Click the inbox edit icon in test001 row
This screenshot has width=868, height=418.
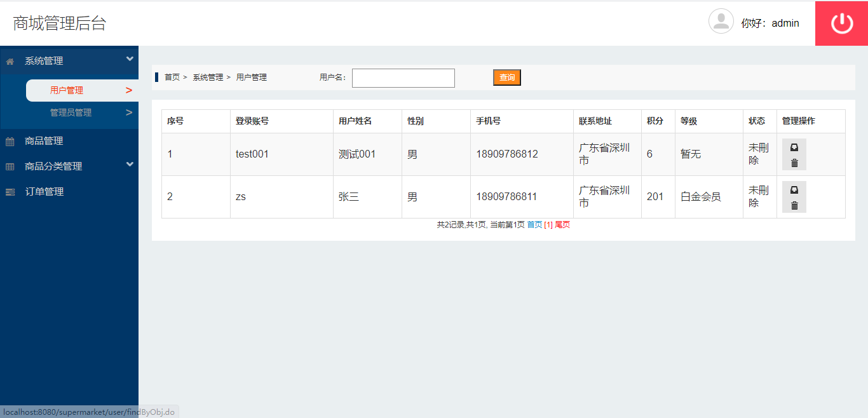pyautogui.click(x=794, y=147)
